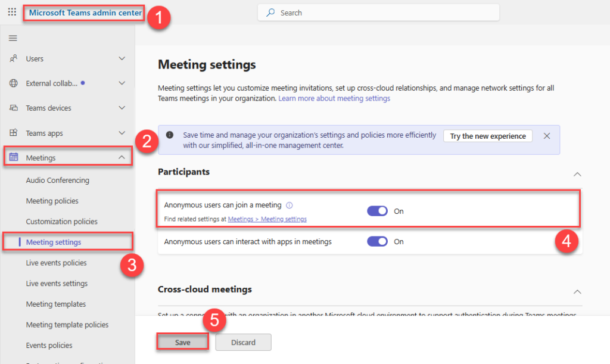Follow the Meetings > Meeting settings link
This screenshot has width=610, height=364.
[x=267, y=219]
